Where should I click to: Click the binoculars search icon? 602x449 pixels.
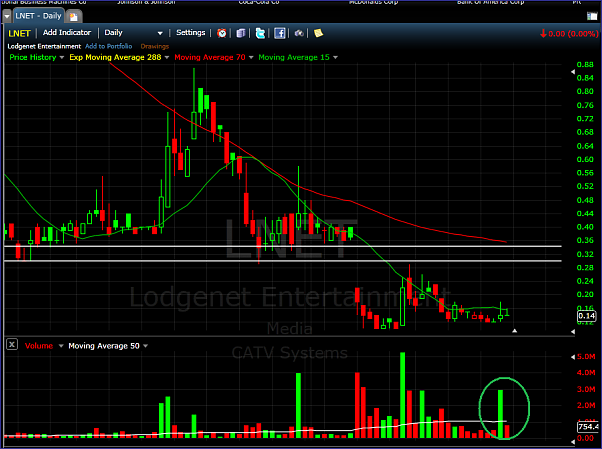tap(299, 33)
